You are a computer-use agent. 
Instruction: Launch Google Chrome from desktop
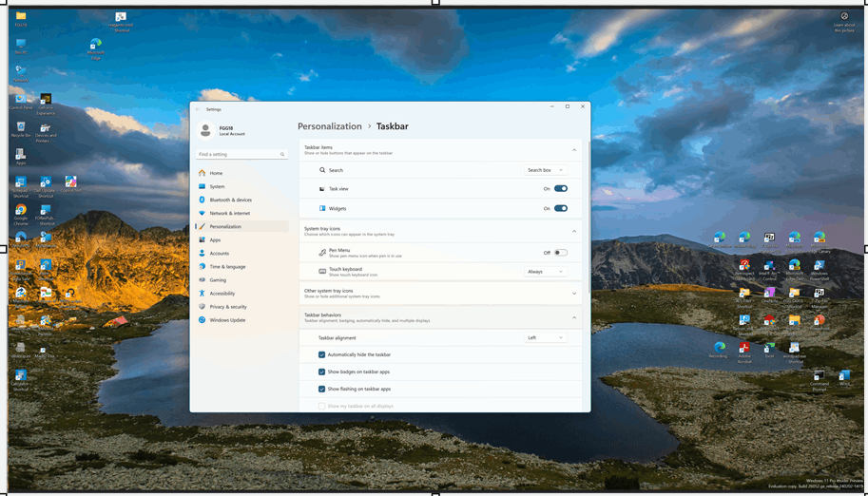21,214
